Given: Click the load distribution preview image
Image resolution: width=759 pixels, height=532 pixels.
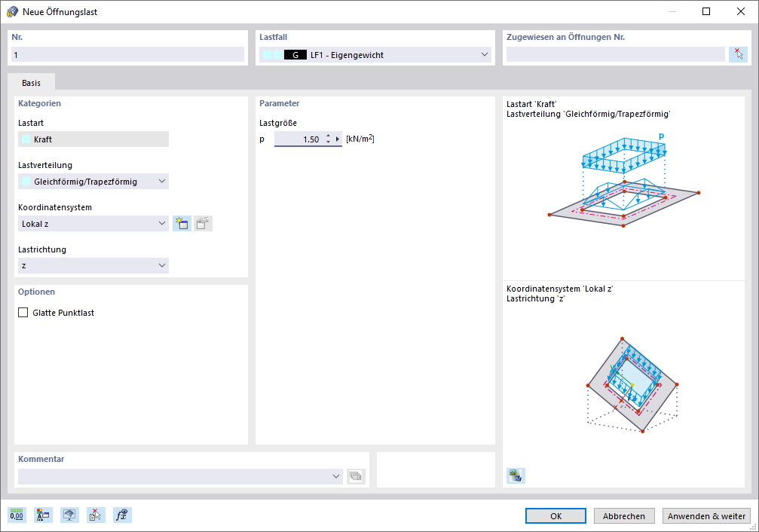Looking at the screenshot, I should click(624, 179).
